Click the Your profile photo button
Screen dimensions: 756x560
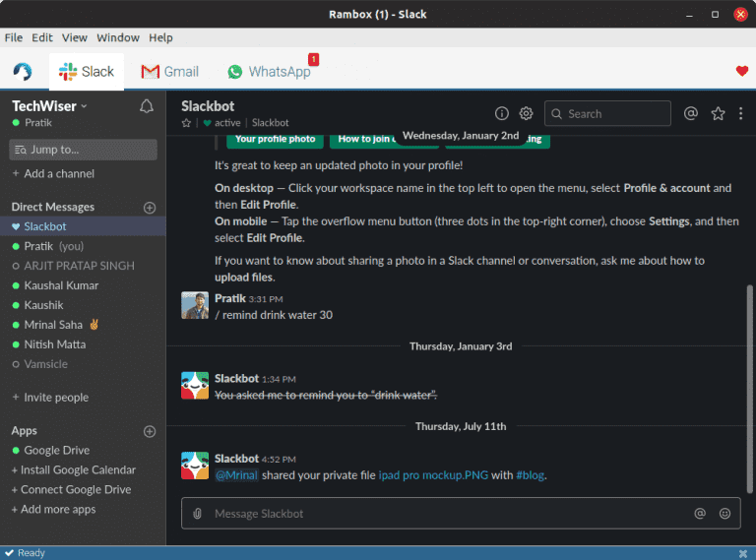pos(275,140)
